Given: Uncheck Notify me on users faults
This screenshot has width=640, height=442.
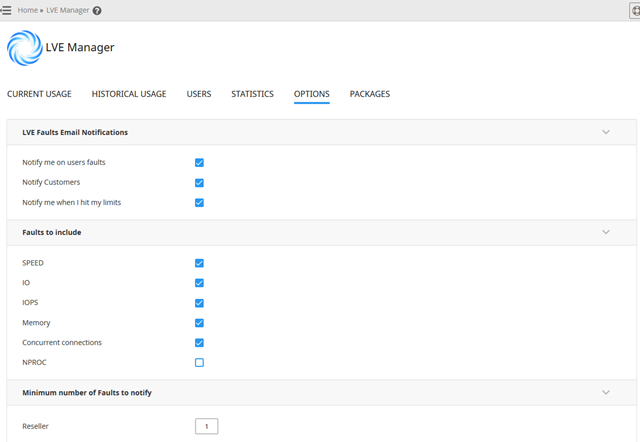Looking at the screenshot, I should click(x=199, y=163).
